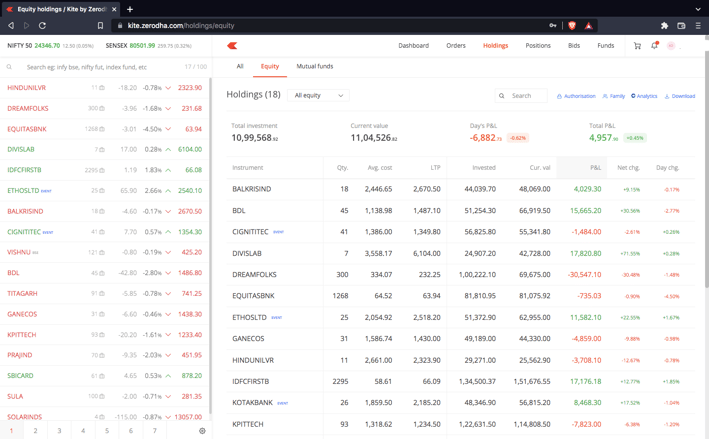This screenshot has height=439, width=709.
Task: Sort by Cur. val column header
Action: pyautogui.click(x=540, y=168)
